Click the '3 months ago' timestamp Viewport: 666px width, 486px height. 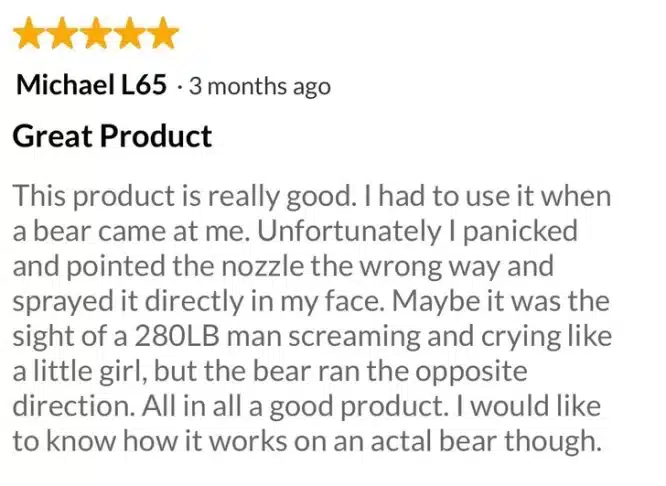pos(260,87)
